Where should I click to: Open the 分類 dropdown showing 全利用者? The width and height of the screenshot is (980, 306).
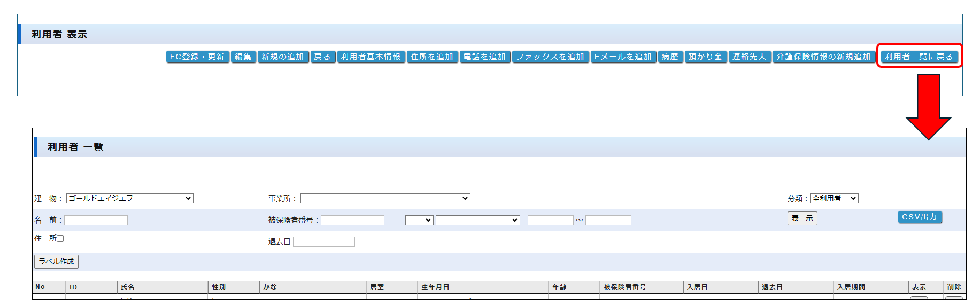(x=834, y=199)
